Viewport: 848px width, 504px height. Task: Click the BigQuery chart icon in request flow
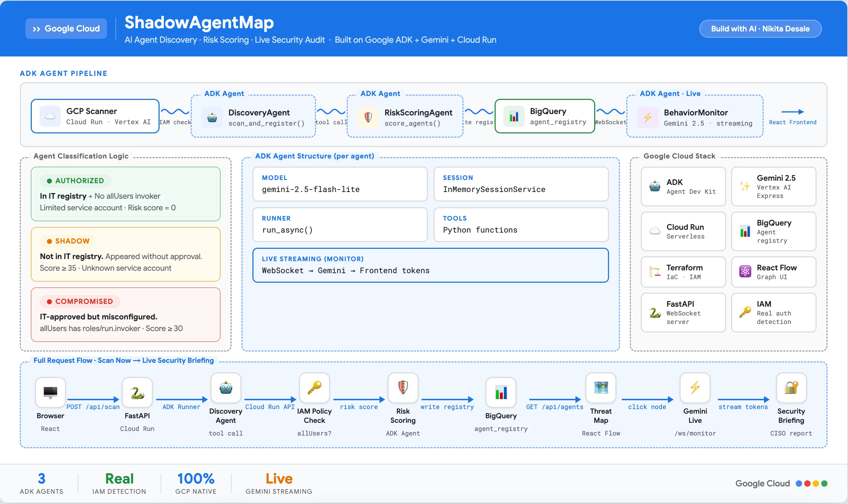click(x=501, y=392)
